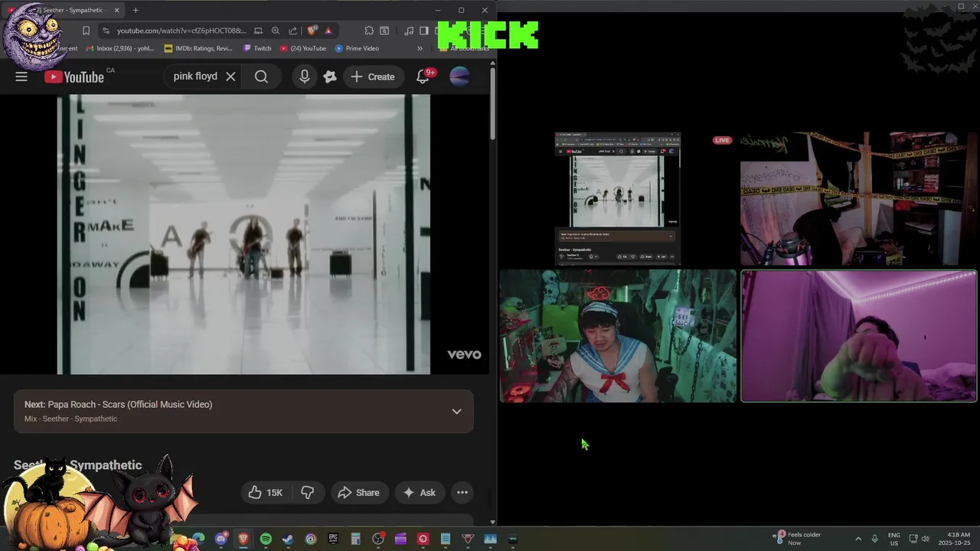
Task: Select the sailor outfit webcam feed
Action: point(618,336)
